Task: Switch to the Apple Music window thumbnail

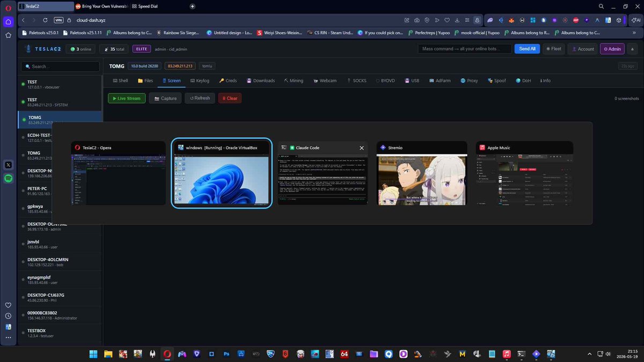Action: pyautogui.click(x=524, y=173)
